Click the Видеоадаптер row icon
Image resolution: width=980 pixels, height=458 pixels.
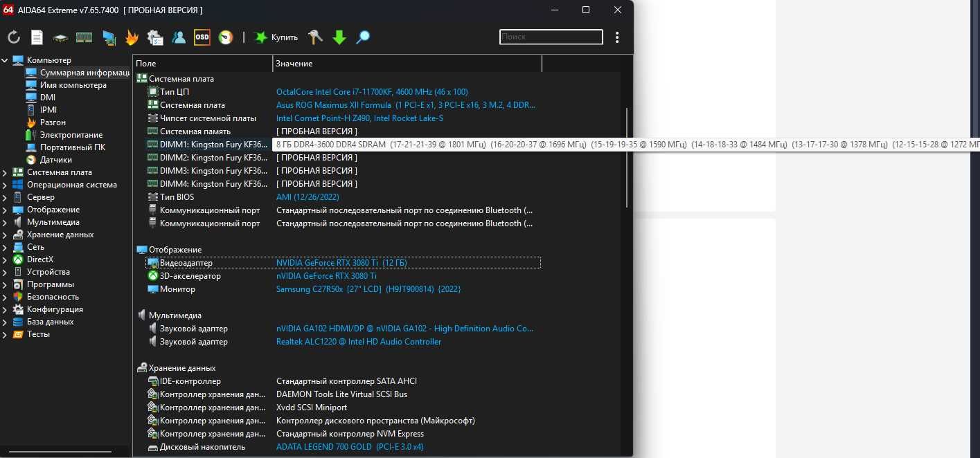(153, 263)
